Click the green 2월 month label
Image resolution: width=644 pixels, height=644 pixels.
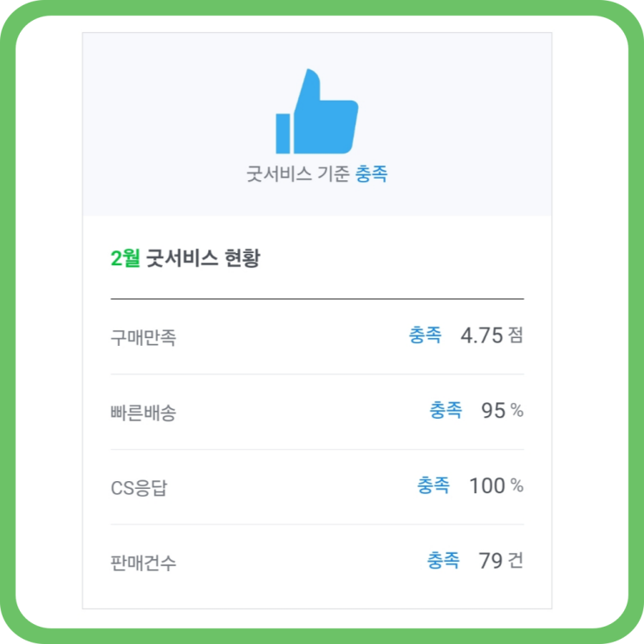click(125, 258)
